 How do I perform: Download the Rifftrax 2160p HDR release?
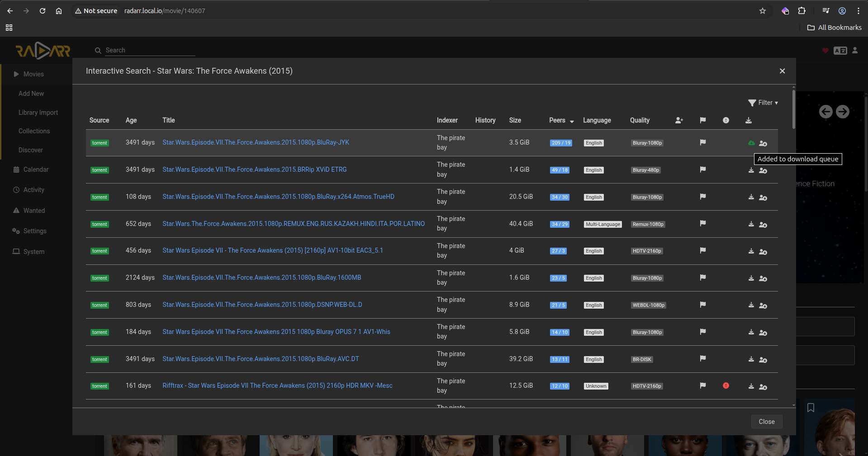coord(751,386)
